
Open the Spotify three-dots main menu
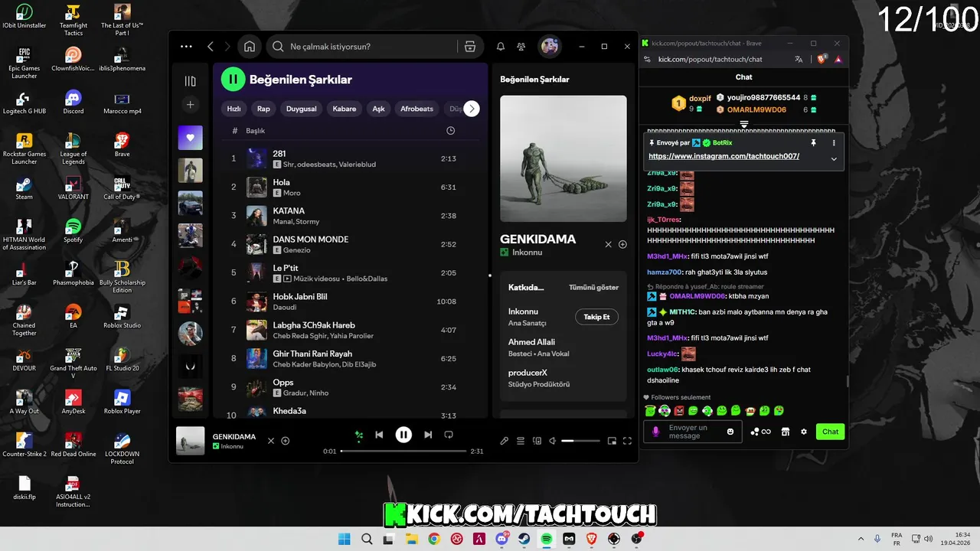point(186,47)
